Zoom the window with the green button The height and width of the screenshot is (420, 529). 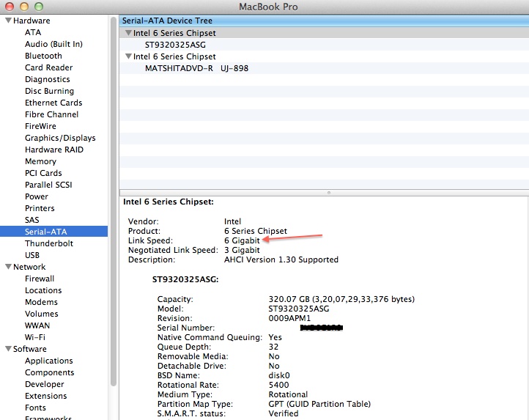click(39, 7)
